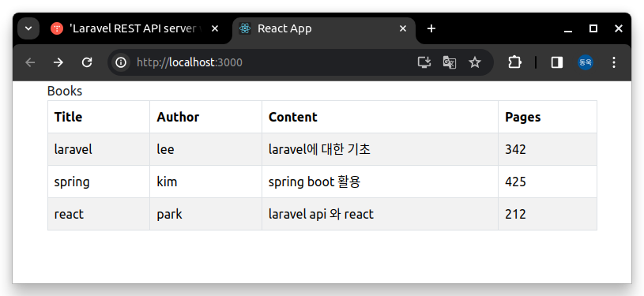644x296 pixels.
Task: Maximize the Chrome window
Action: (593, 28)
